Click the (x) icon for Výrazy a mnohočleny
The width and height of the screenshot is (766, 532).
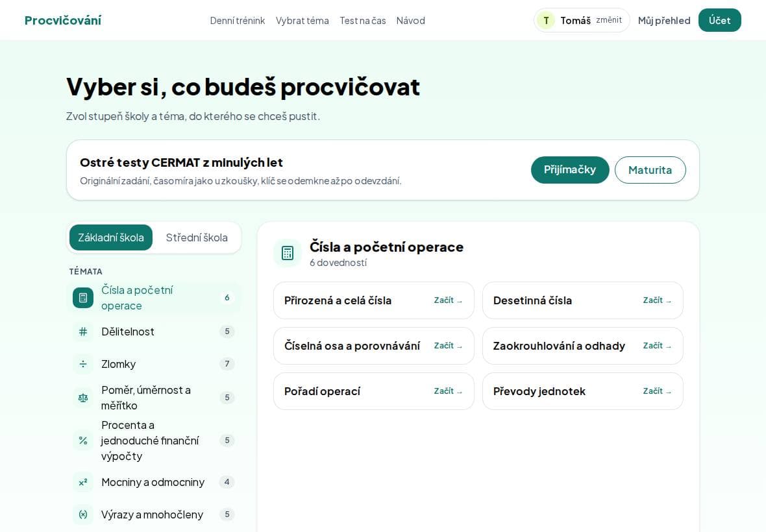click(83, 514)
